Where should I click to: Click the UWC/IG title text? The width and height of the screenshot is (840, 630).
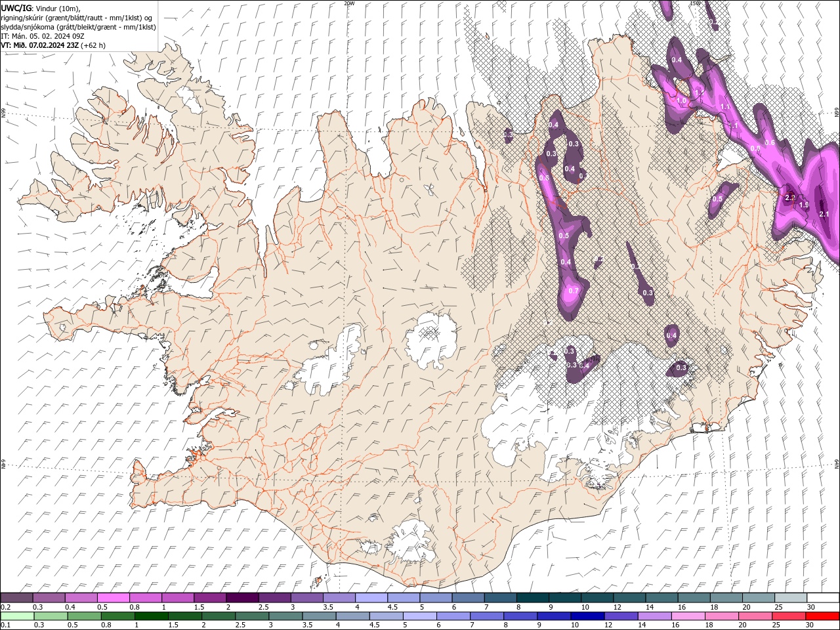click(x=16, y=8)
